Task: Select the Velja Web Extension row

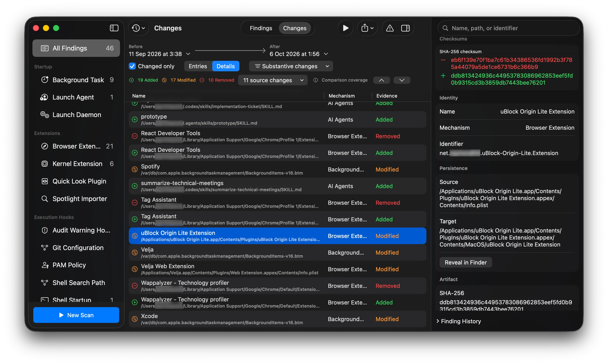Action: tap(277, 269)
